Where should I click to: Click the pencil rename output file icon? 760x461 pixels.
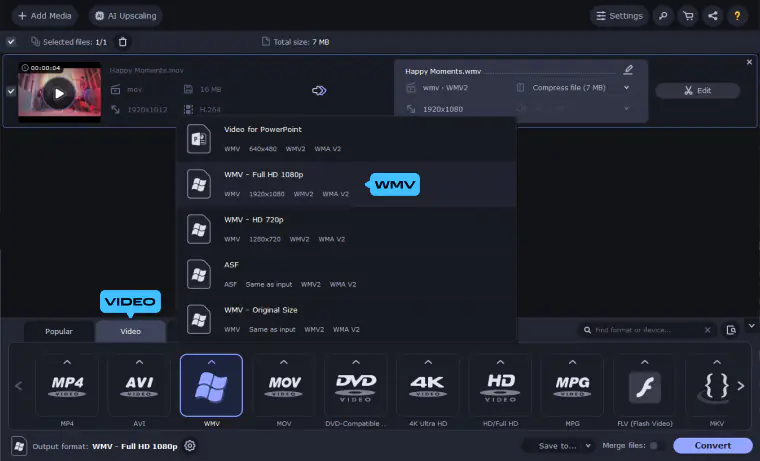[x=628, y=70]
